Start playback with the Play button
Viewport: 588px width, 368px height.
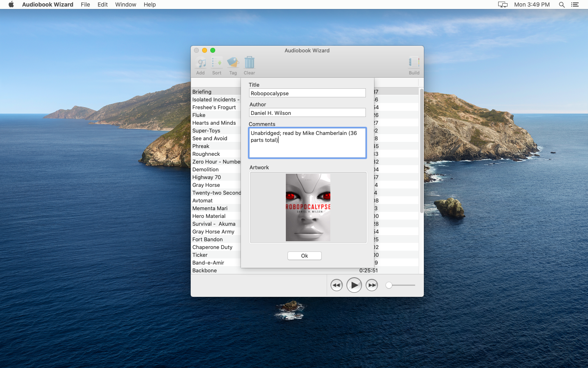point(354,285)
